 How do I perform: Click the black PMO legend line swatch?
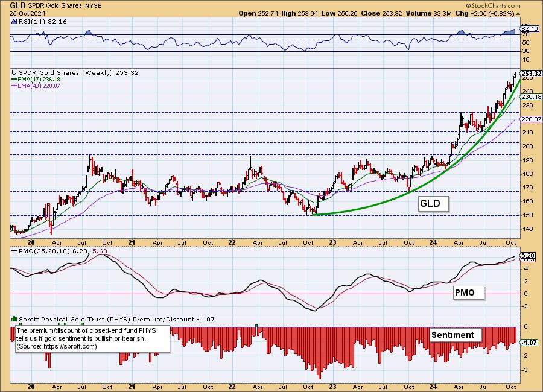point(14,251)
